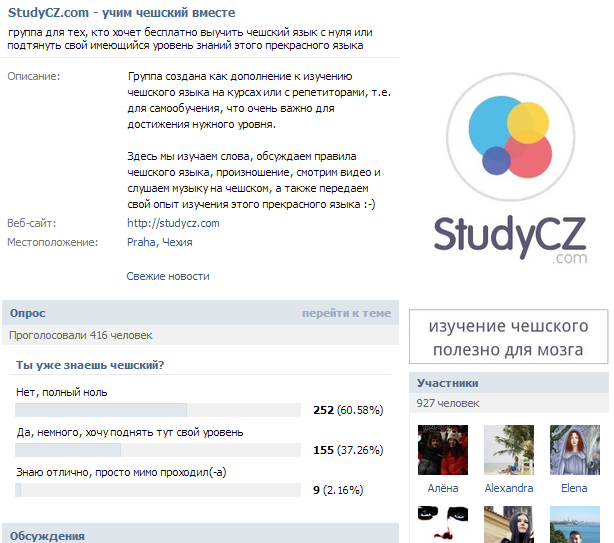614x543 pixels.
Task: Open the poll title Ты уже знаешь чешский?
Action: coord(90,365)
